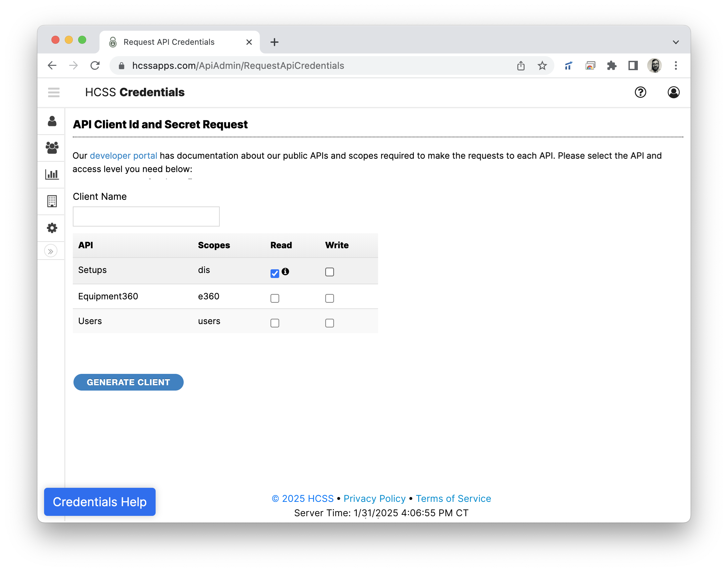This screenshot has width=728, height=572.
Task: Open the building company sidebar icon
Action: click(52, 201)
